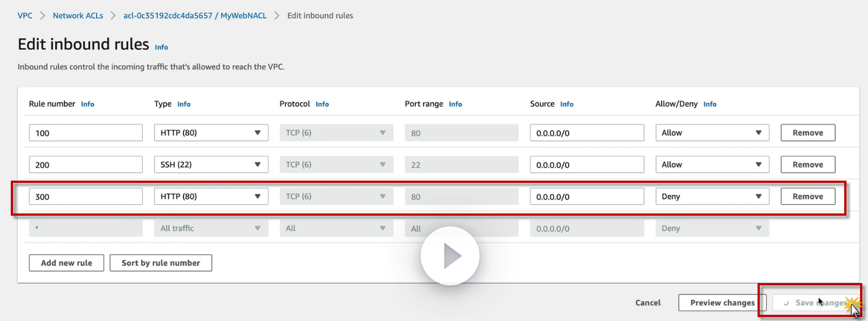Open Allow dropdown for rule 100
This screenshot has width=868, height=321.
[x=712, y=133]
